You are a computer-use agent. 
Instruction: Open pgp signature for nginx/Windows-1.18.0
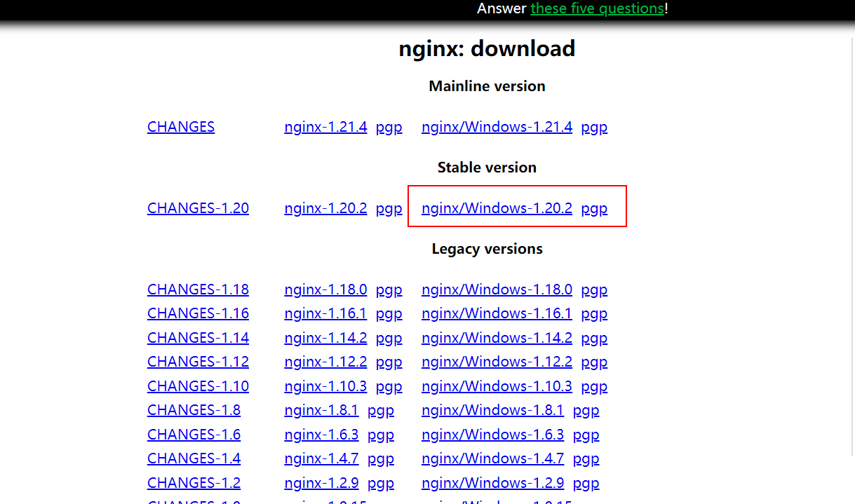tap(594, 290)
